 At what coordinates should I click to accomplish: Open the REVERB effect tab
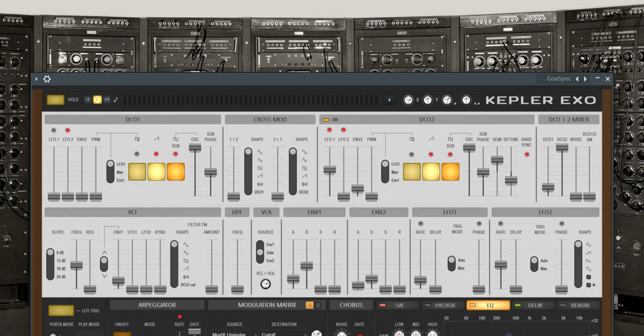click(x=578, y=305)
